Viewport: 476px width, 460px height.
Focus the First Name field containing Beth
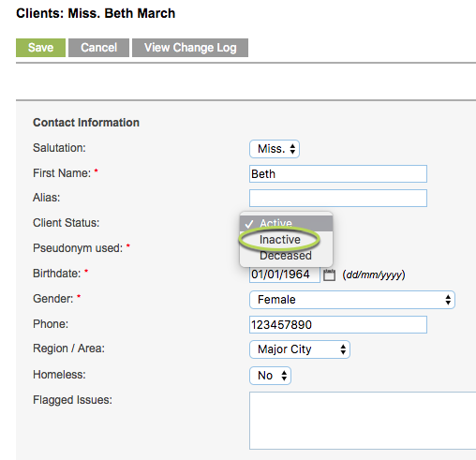(x=338, y=174)
